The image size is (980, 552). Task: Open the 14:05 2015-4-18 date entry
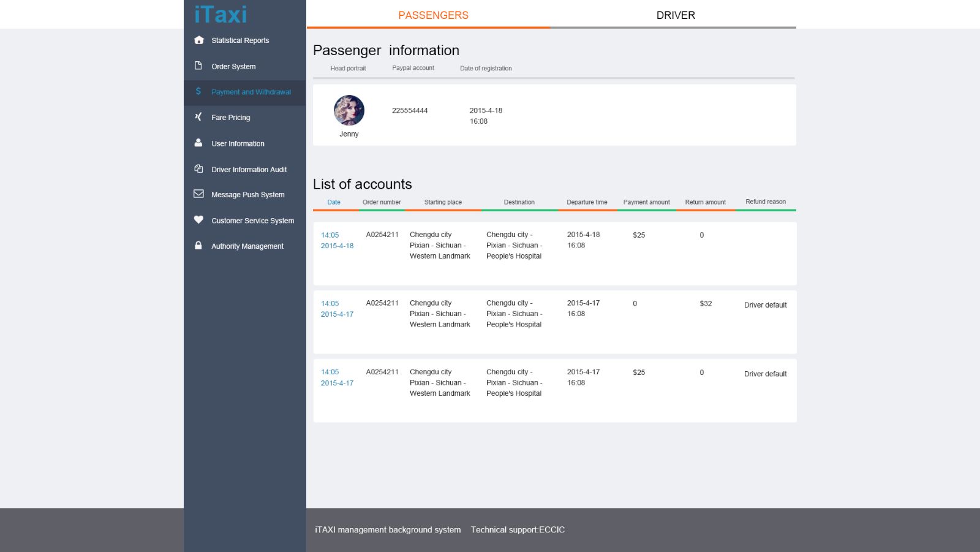pos(337,240)
